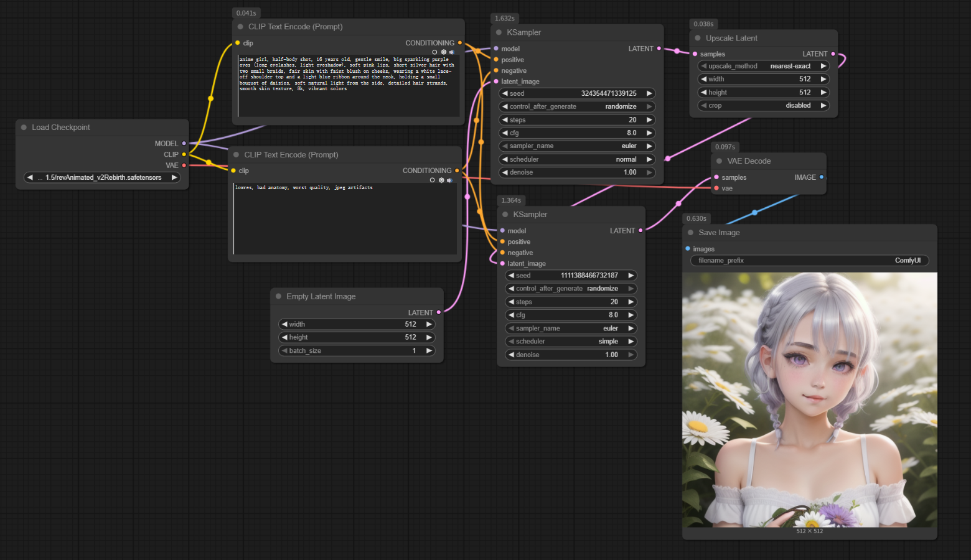Open the upscale_method dropdown showing nearest-exact

(x=763, y=66)
